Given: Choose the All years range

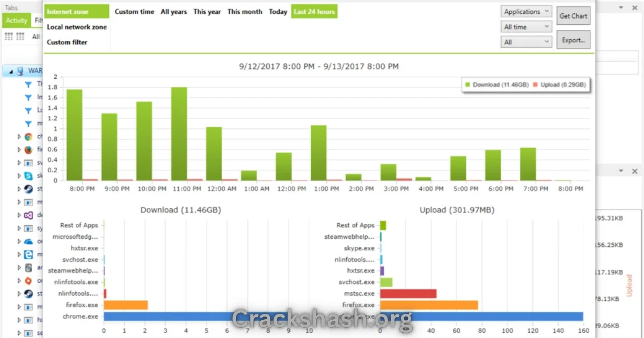Looking at the screenshot, I should coord(174,12).
